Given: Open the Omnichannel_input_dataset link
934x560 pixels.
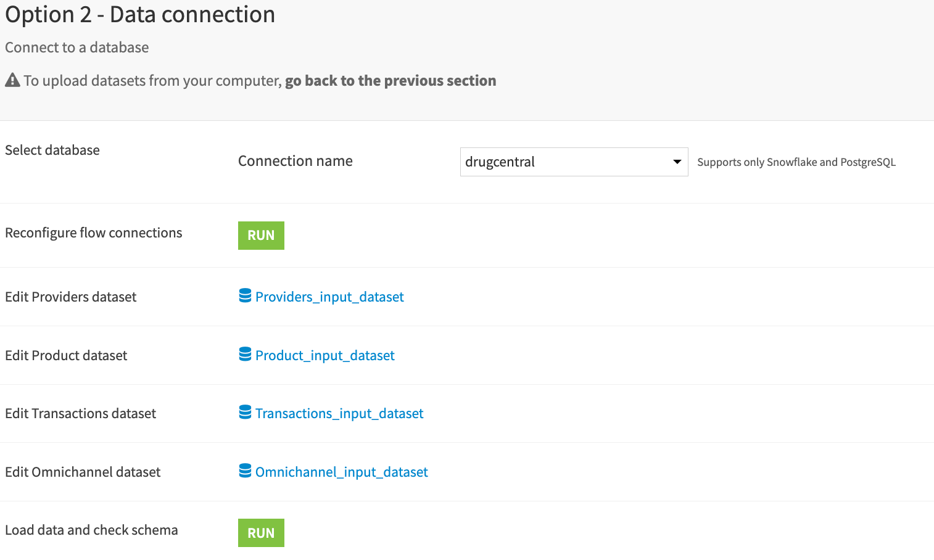Looking at the screenshot, I should tap(341, 472).
